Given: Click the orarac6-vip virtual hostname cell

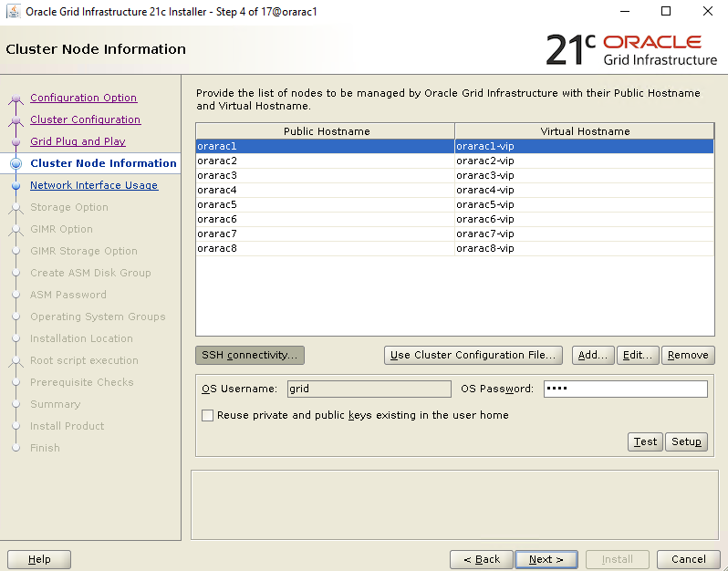Looking at the screenshot, I should 584,219.
